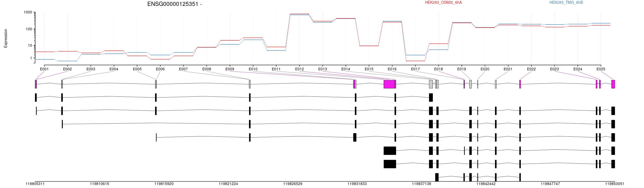This screenshot has width=644, height=188.
Task: Click the exon bin label E021
Action: click(x=508, y=69)
